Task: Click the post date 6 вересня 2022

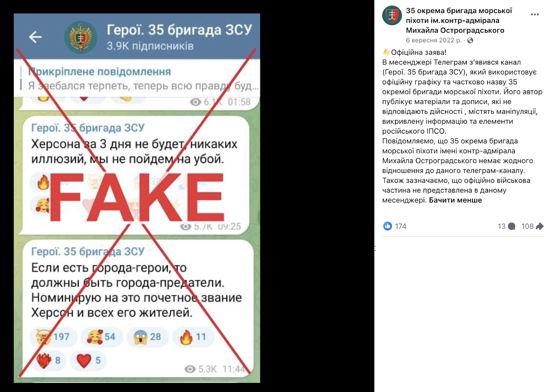Action: 434,40
